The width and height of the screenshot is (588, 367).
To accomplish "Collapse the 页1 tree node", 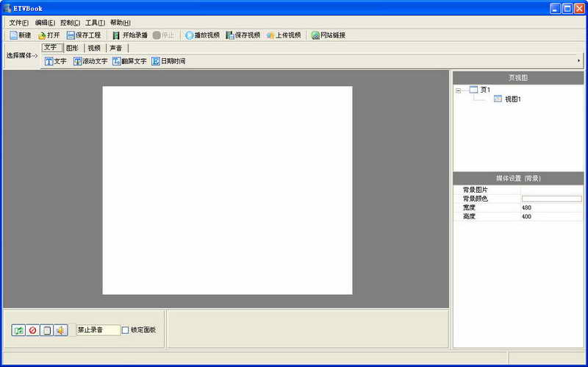I will (x=458, y=90).
